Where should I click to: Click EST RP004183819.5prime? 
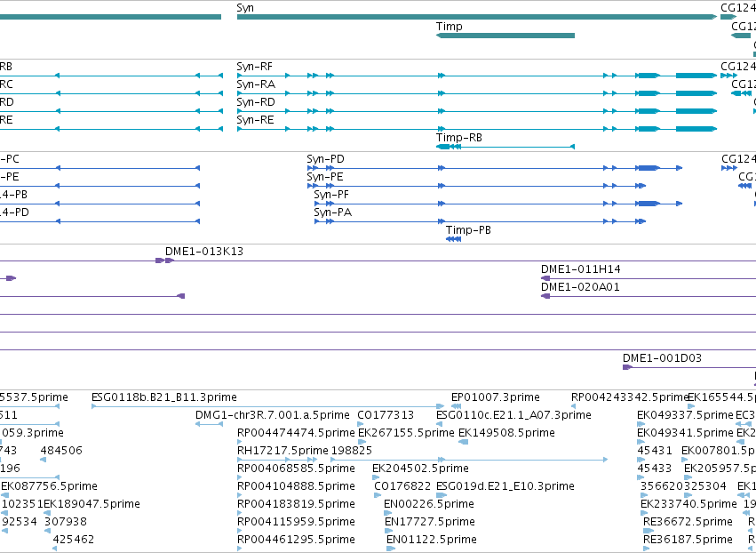tap(296, 504)
